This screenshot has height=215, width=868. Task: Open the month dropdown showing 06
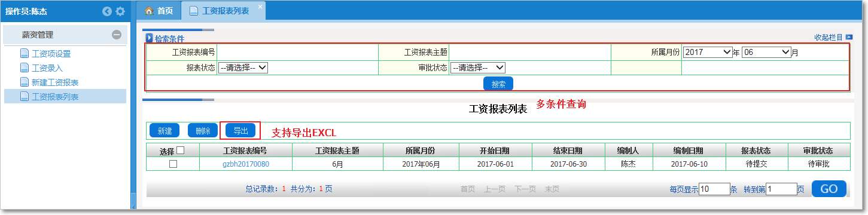coord(766,52)
